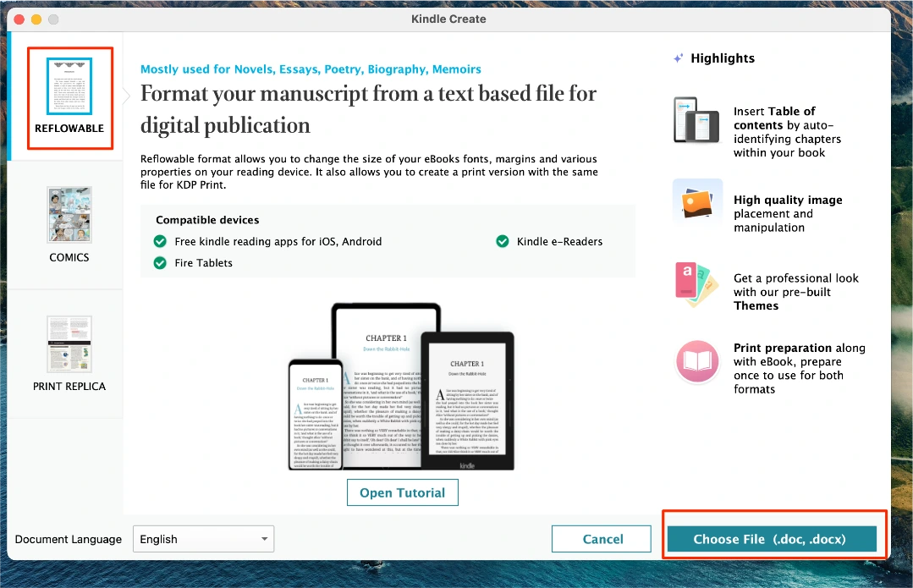
Task: Click the Table of contents devices icon
Action: (696, 120)
